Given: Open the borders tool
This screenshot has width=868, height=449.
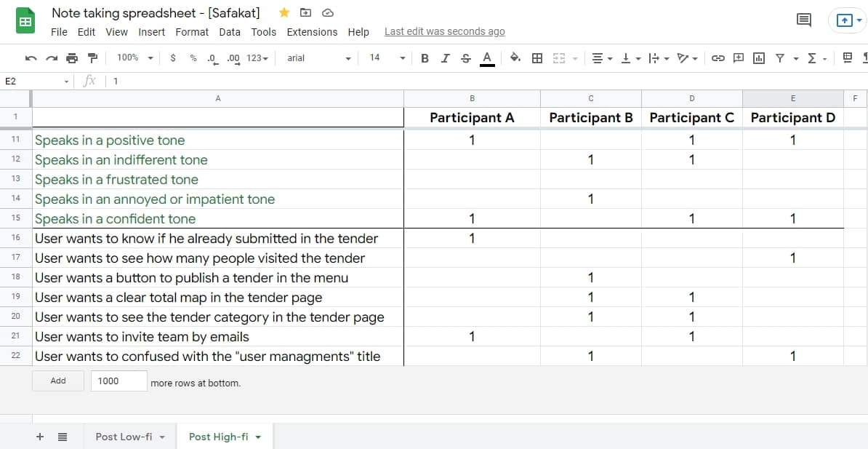Looking at the screenshot, I should [537, 58].
